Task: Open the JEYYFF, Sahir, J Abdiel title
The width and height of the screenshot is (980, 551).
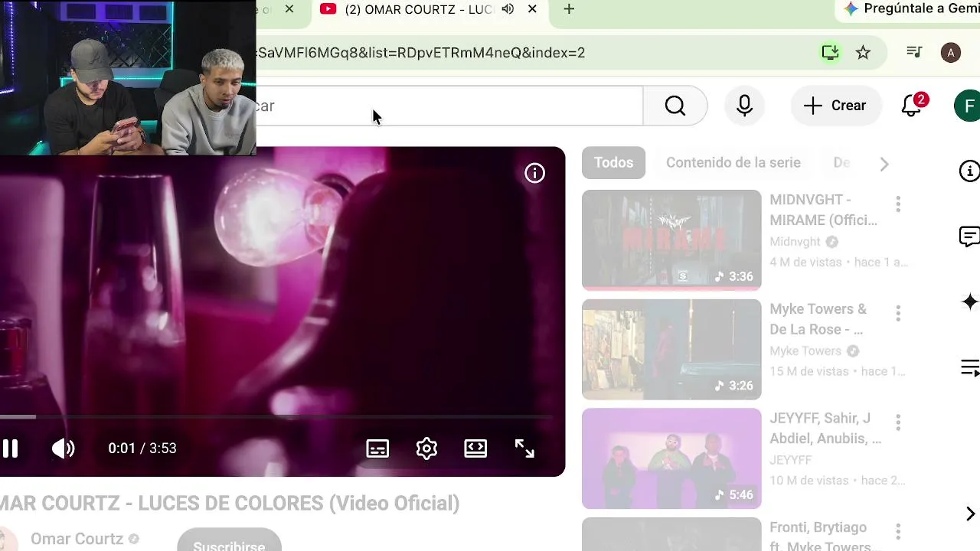Action: click(x=825, y=429)
